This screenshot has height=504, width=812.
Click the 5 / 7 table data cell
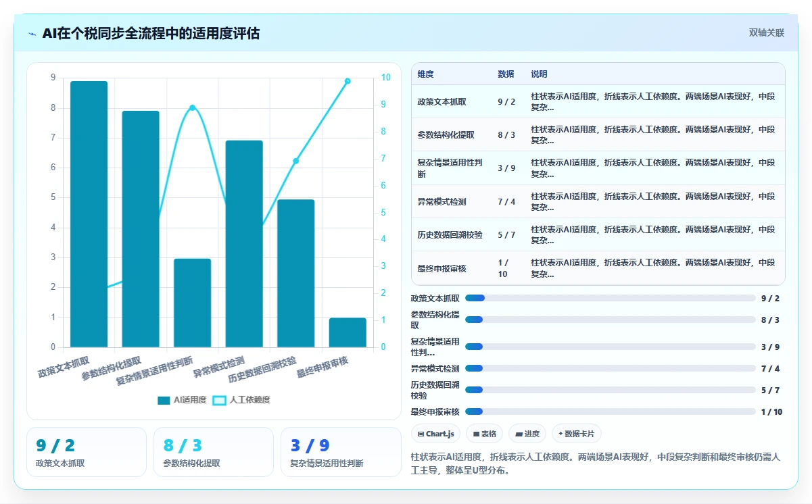click(508, 234)
